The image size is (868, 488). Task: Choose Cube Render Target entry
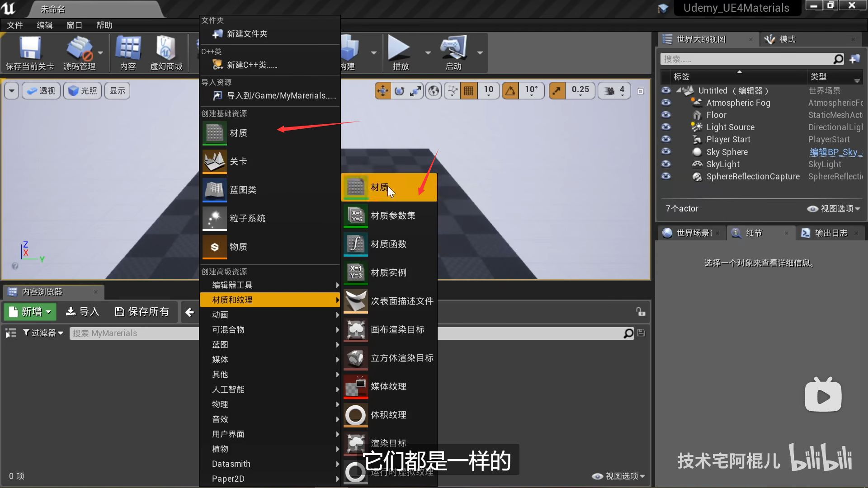pos(389,358)
